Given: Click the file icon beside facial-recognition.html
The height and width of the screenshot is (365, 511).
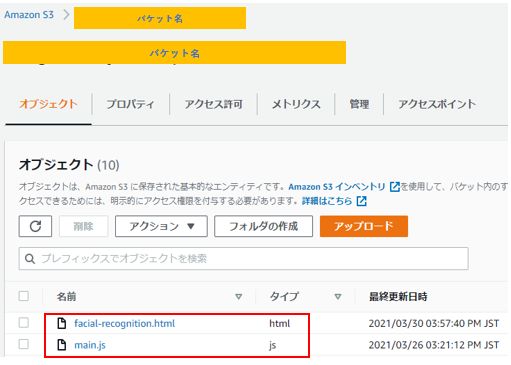Looking at the screenshot, I should (62, 323).
